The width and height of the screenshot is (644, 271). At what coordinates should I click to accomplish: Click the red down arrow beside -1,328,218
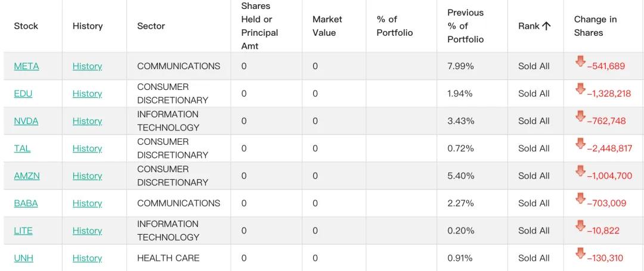(x=580, y=89)
